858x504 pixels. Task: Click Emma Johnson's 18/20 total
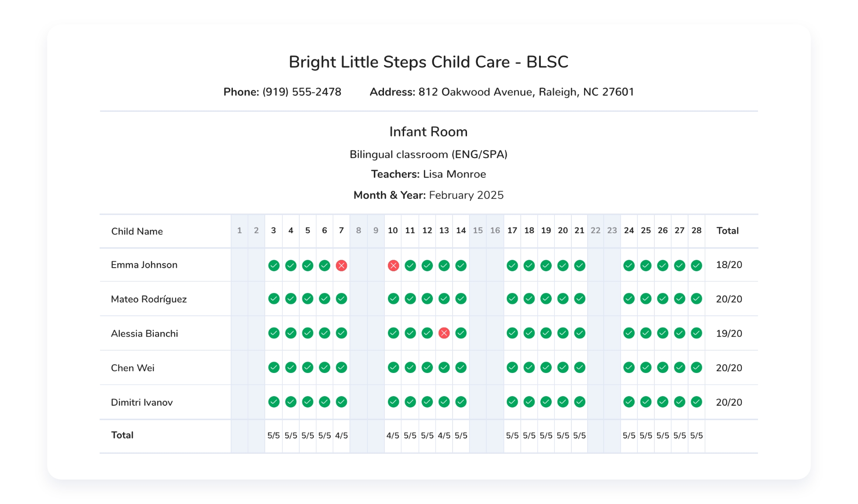(x=729, y=265)
